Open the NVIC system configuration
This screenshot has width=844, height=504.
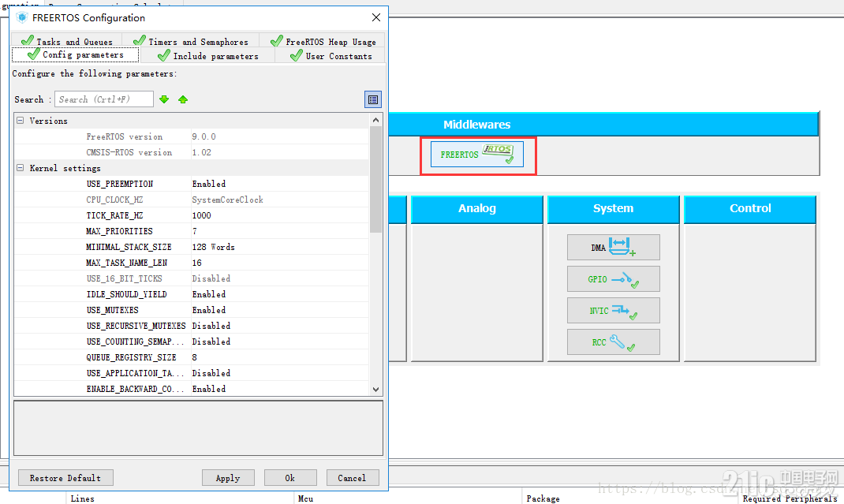pyautogui.click(x=613, y=311)
